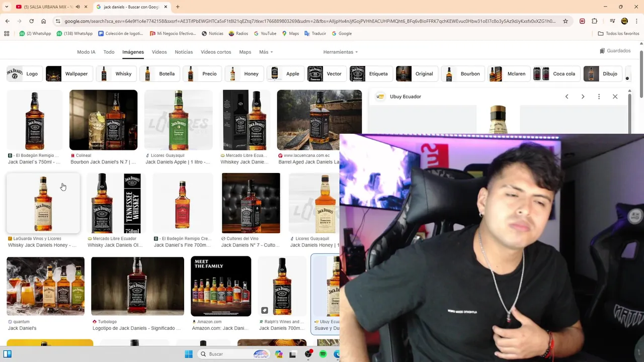Open the Guardados saved items
Image resolution: width=644 pixels, height=362 pixels.
[x=615, y=51]
